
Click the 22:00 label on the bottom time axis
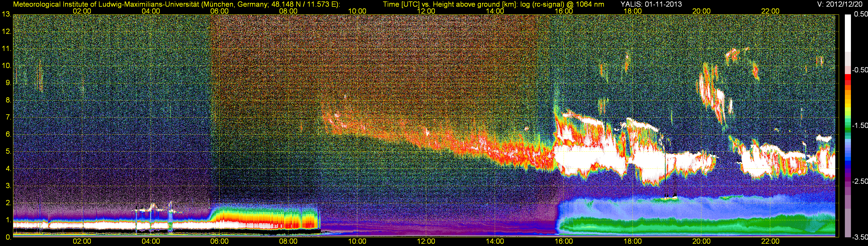770,241
